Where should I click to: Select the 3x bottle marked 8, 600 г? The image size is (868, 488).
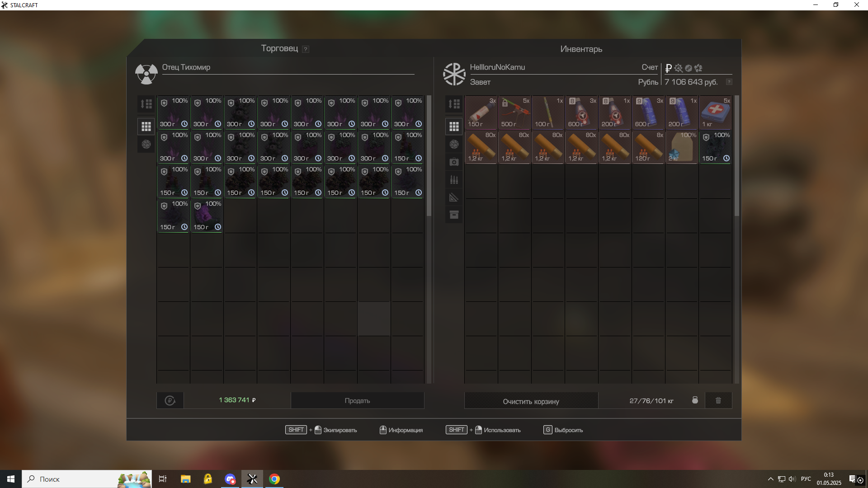(581, 113)
